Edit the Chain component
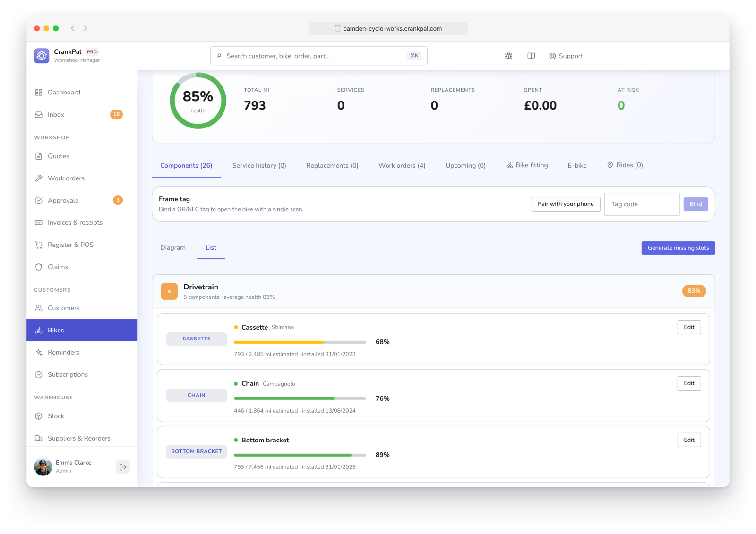Screen dimensions: 756x534 click(689, 383)
